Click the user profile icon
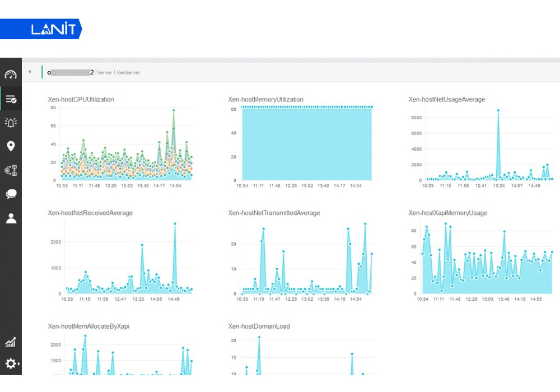Viewport: 560px width, 392px height. pos(11,218)
